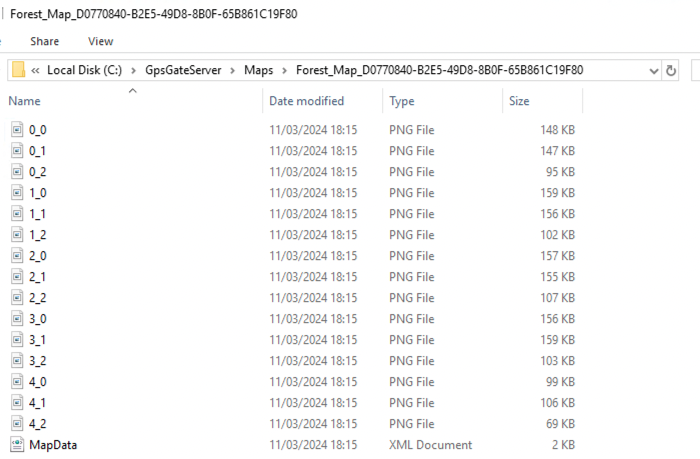Click the 157 KB size value

[558, 256]
